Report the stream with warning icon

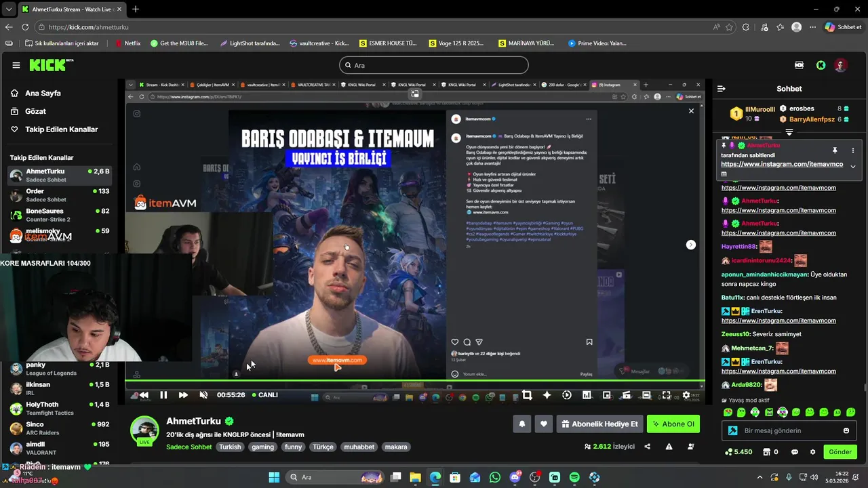point(669,447)
